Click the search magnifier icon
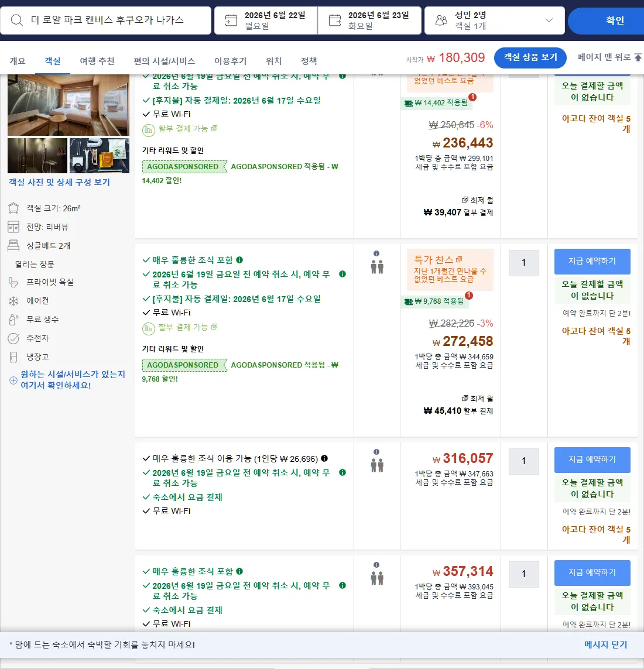This screenshot has height=669, width=644. [x=16, y=20]
